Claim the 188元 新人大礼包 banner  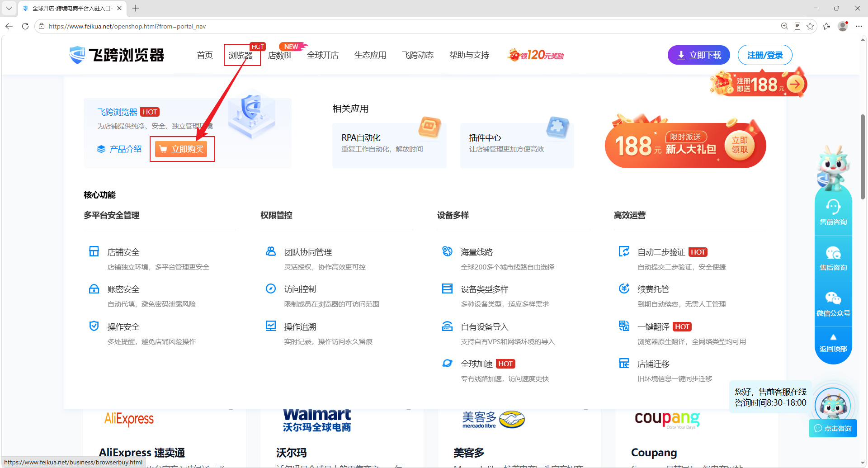(x=685, y=145)
